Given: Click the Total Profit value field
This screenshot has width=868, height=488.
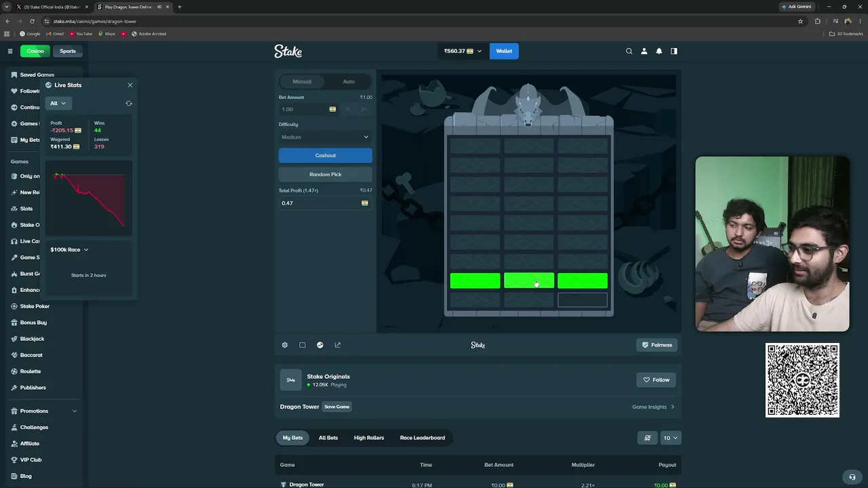Looking at the screenshot, I should click(325, 203).
